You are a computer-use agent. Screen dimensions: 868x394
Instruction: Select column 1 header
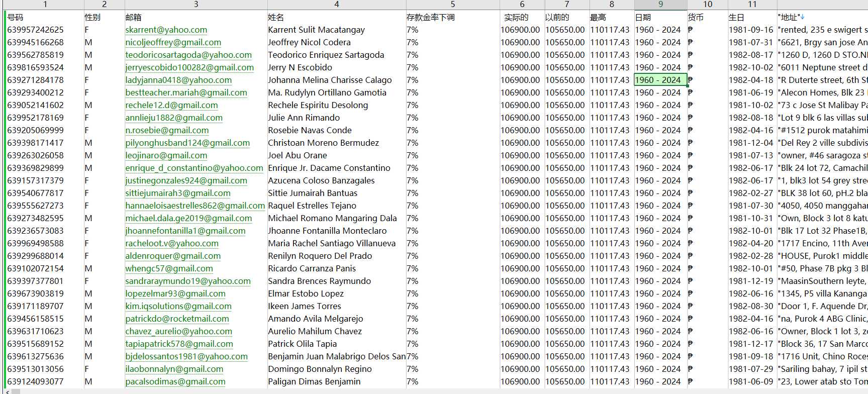coord(45,5)
